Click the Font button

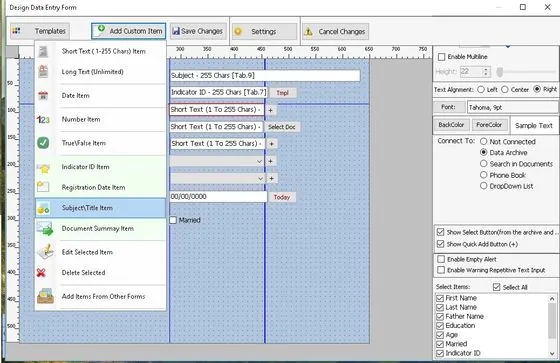[x=449, y=107]
